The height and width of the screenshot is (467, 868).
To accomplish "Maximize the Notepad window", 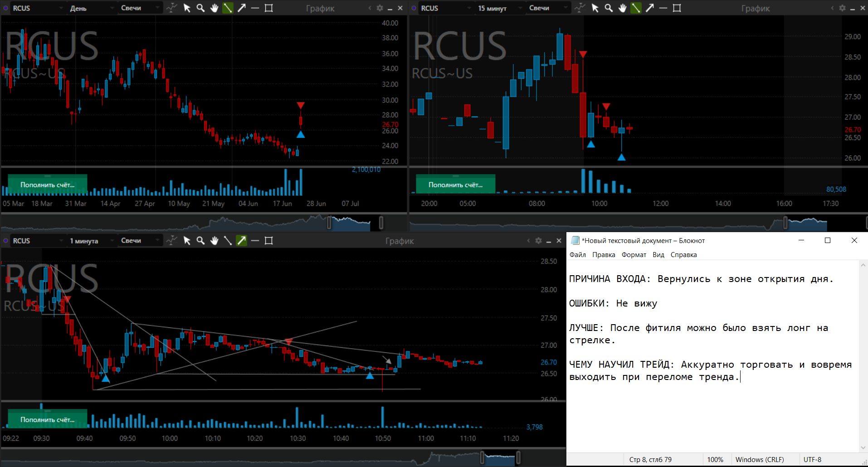I will tap(828, 240).
